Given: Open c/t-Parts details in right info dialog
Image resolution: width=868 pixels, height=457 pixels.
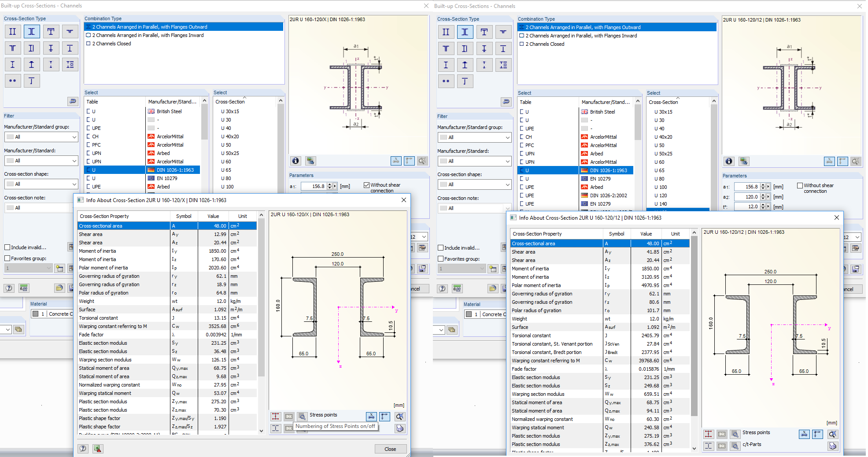Looking at the screenshot, I should 735,446.
